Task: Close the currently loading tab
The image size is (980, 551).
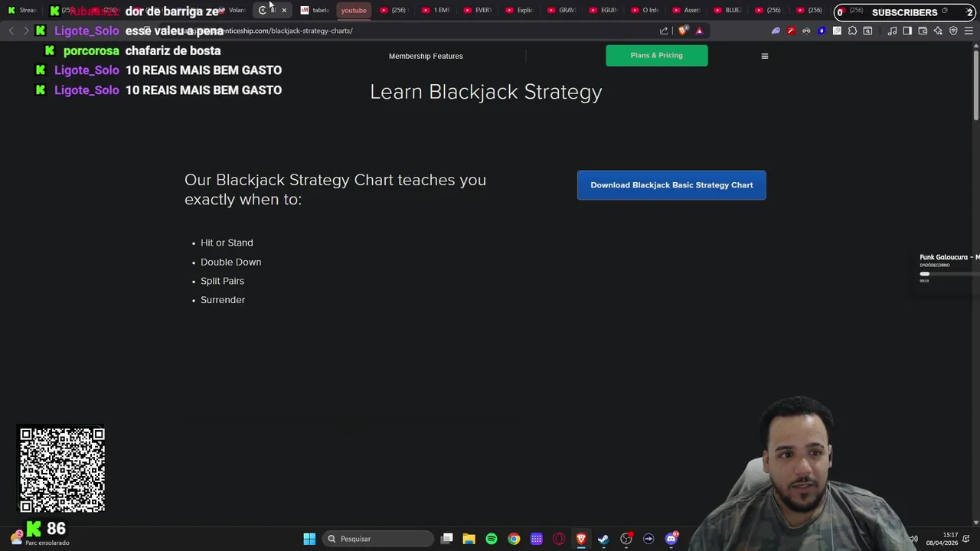Action: [x=284, y=10]
